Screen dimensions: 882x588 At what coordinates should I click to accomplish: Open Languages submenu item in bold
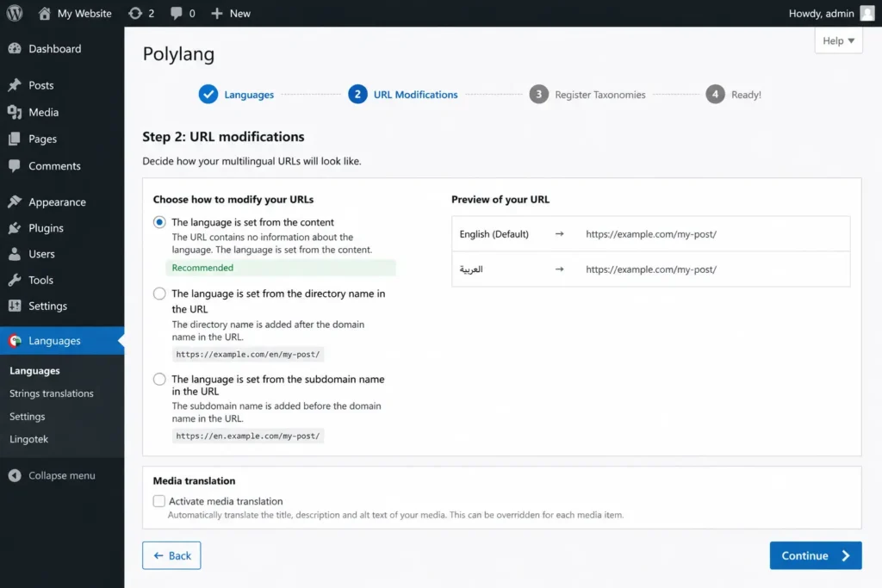click(x=34, y=370)
